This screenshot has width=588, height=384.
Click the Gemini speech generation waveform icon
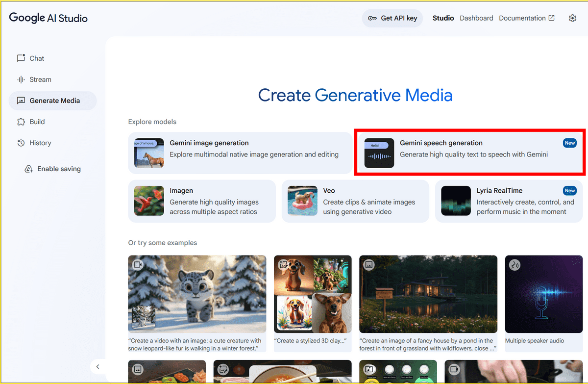[379, 153]
